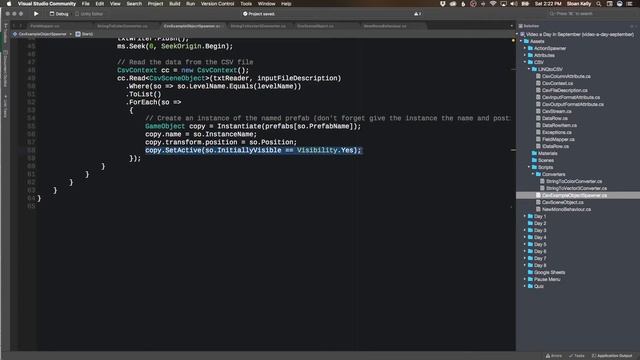Select FieldMapper.cs in the Solution tree
This screenshot has height=360, width=640.
pyautogui.click(x=558, y=139)
